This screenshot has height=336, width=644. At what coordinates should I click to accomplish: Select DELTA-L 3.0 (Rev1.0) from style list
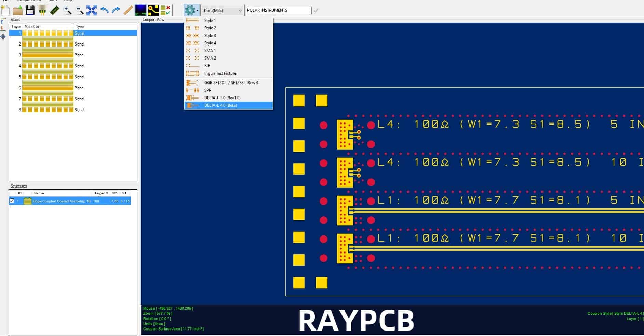(223, 98)
